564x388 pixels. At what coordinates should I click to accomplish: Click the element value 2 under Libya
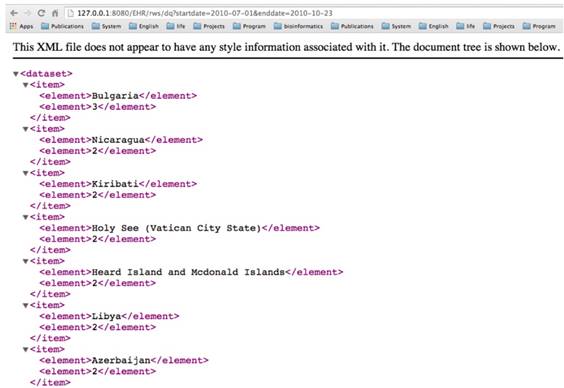coord(95,327)
